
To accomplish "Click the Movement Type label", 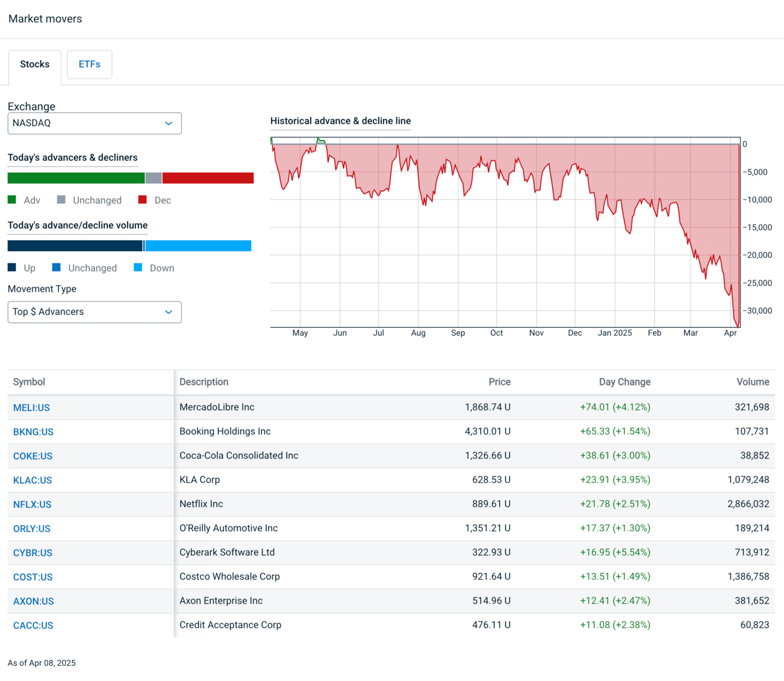I will [x=42, y=289].
